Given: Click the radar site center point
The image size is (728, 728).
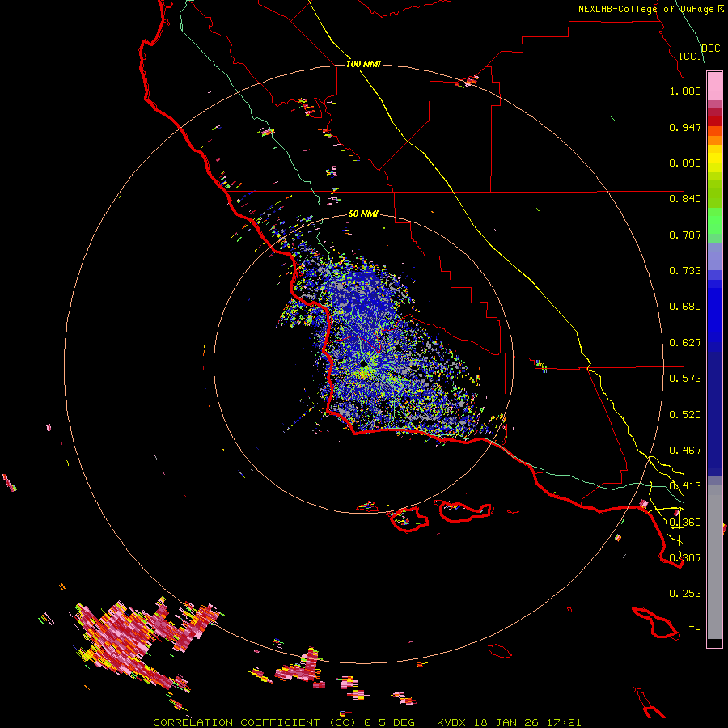Looking at the screenshot, I should pos(363,363).
